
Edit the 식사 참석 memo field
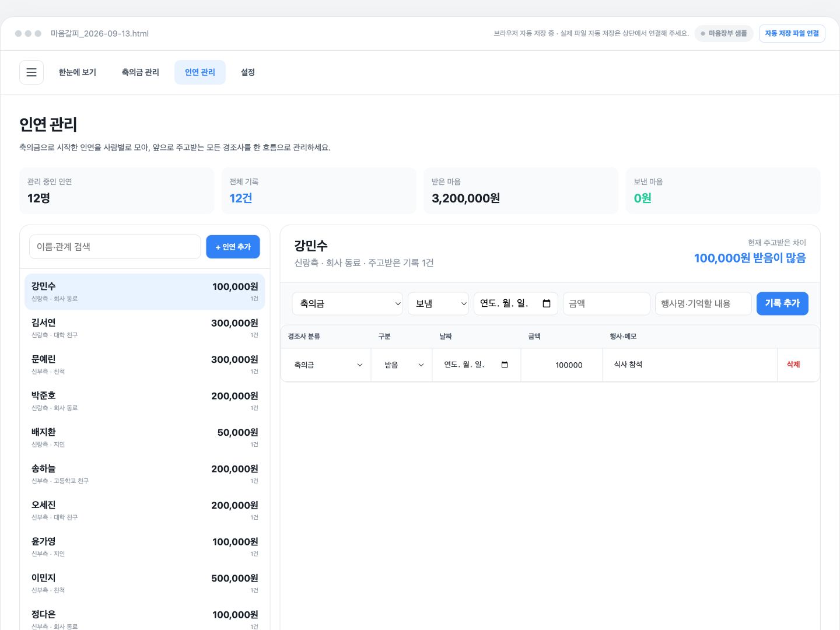click(x=690, y=365)
